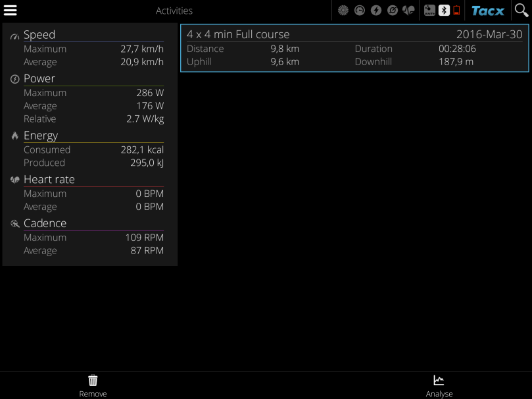Open the hamburger menu
532x399 pixels.
[x=11, y=11]
